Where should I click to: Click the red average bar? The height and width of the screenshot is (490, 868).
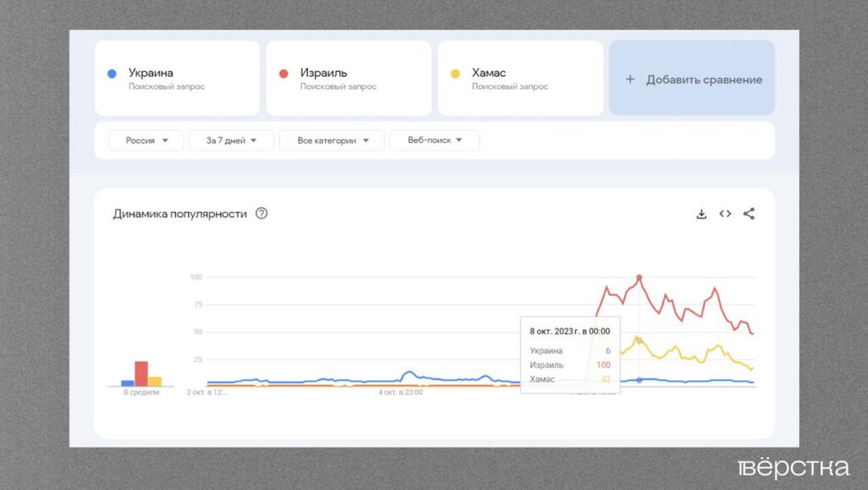click(x=141, y=374)
